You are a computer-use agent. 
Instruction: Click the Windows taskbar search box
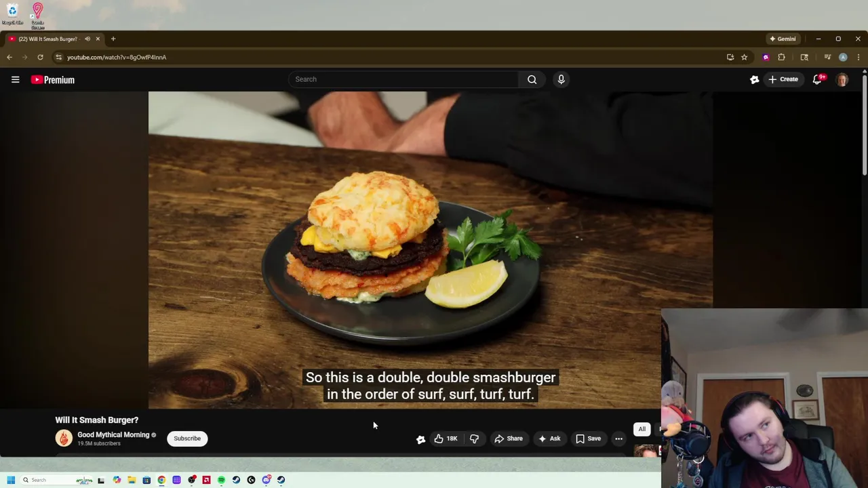57,480
